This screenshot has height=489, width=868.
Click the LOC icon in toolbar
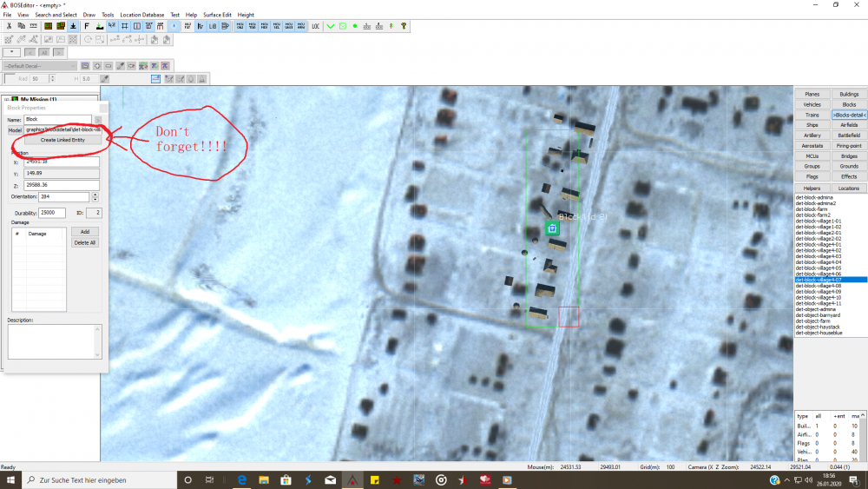click(316, 26)
